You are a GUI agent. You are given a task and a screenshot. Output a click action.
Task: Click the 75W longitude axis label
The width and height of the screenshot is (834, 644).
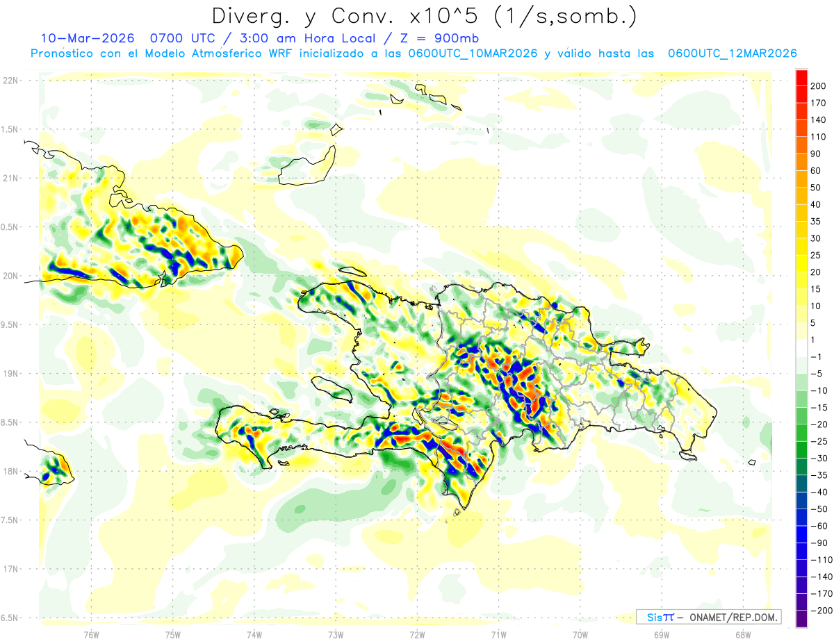pos(172,634)
